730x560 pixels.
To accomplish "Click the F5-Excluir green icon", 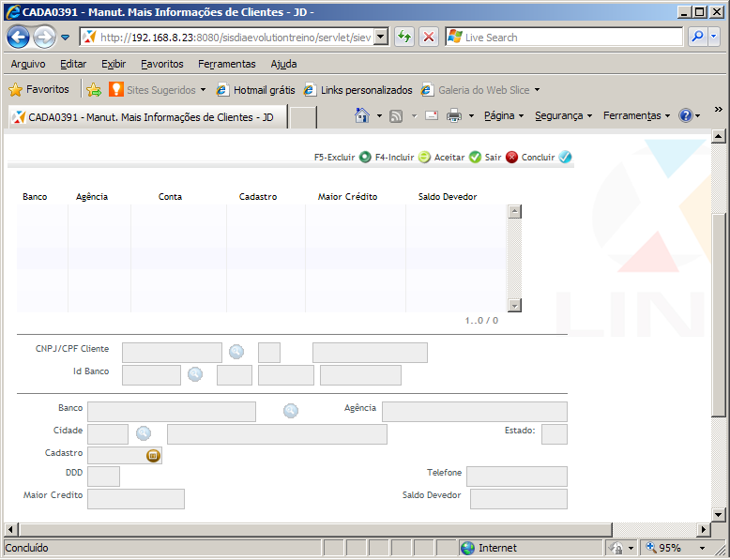I will (x=365, y=157).
